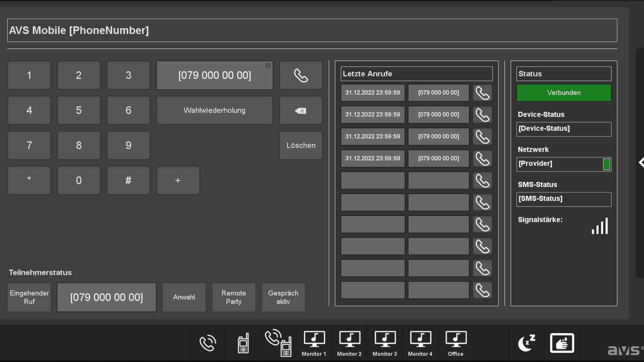The image size is (644, 362).
Task: Click call icon of last recent call row
Action: point(482,290)
